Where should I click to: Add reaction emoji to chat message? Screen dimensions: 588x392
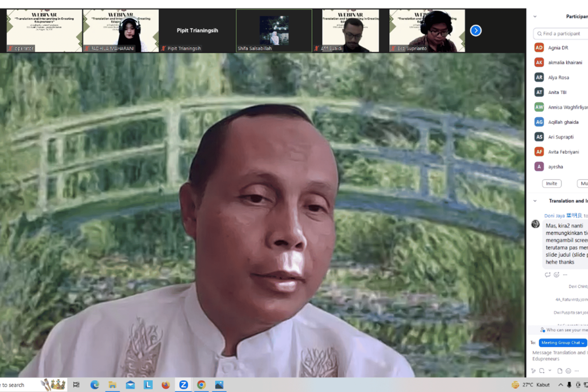[556, 275]
